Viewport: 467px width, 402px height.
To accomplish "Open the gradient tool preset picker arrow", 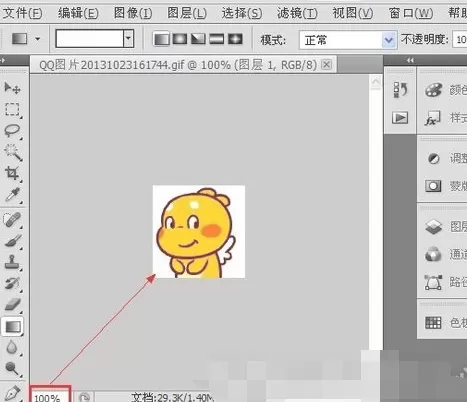I will [38, 39].
